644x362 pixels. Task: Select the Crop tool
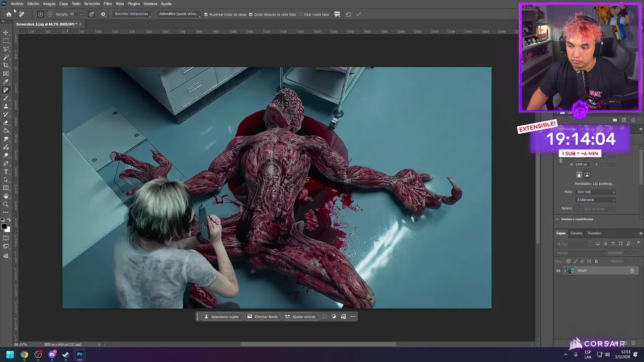tap(6, 65)
